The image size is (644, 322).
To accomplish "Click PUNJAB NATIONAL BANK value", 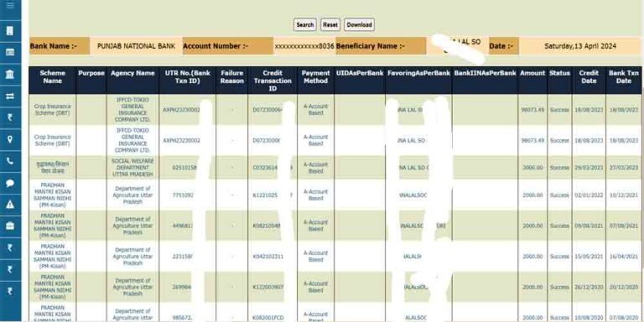I will (136, 46).
